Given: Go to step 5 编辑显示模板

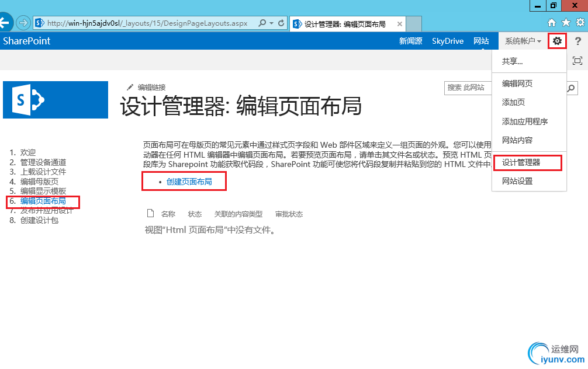Looking at the screenshot, I should [43, 192].
